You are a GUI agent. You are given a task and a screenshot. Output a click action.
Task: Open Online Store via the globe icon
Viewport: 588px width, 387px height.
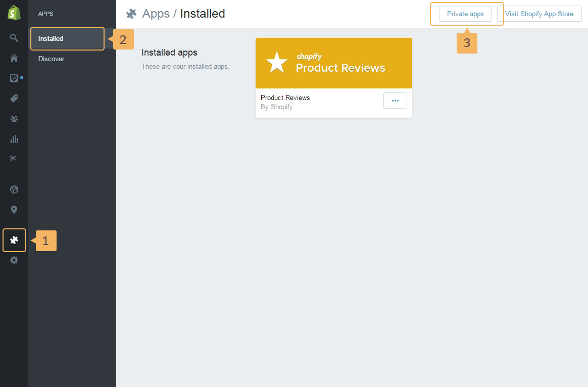click(x=14, y=189)
